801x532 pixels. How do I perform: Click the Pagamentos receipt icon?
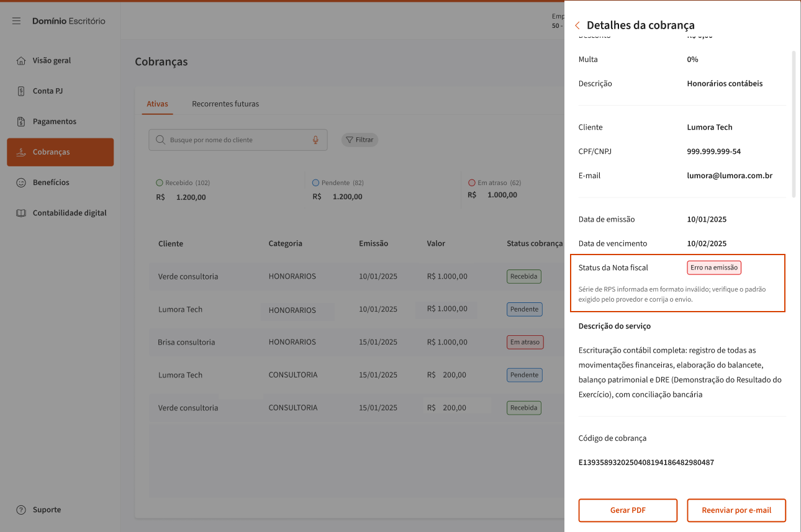pos(21,122)
